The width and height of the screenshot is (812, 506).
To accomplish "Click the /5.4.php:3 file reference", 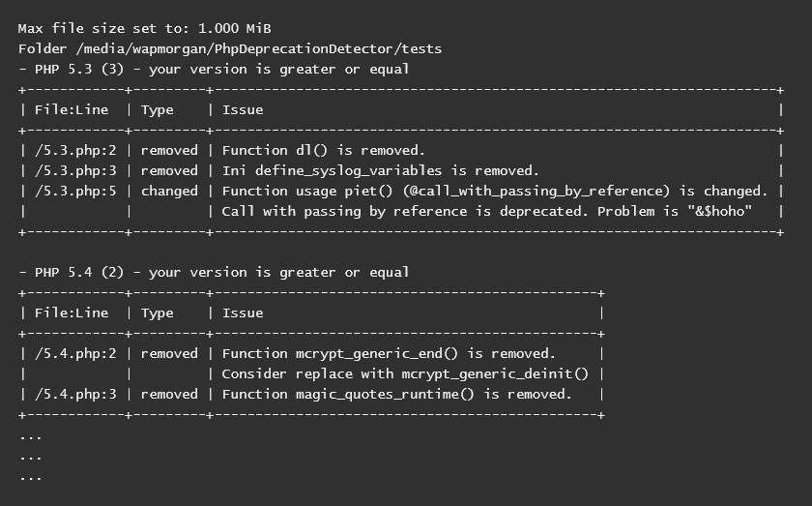I will click(75, 394).
